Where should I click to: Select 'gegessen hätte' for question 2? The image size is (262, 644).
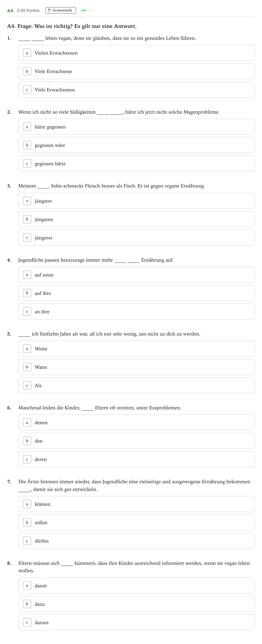136,163
